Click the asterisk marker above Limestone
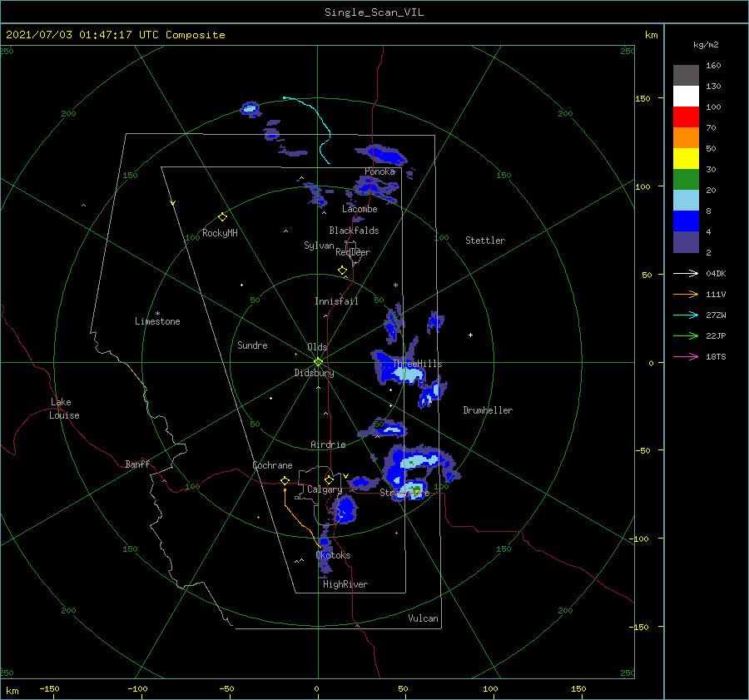 [157, 314]
